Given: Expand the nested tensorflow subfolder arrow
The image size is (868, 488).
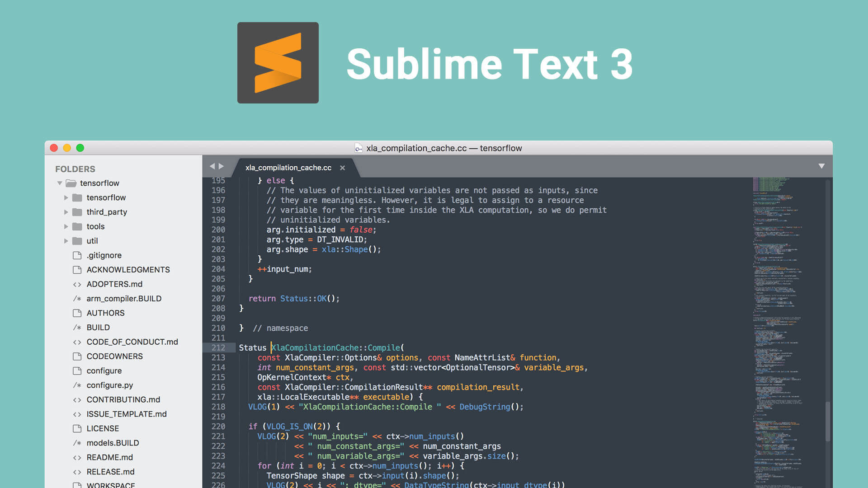Looking at the screenshot, I should (x=66, y=197).
